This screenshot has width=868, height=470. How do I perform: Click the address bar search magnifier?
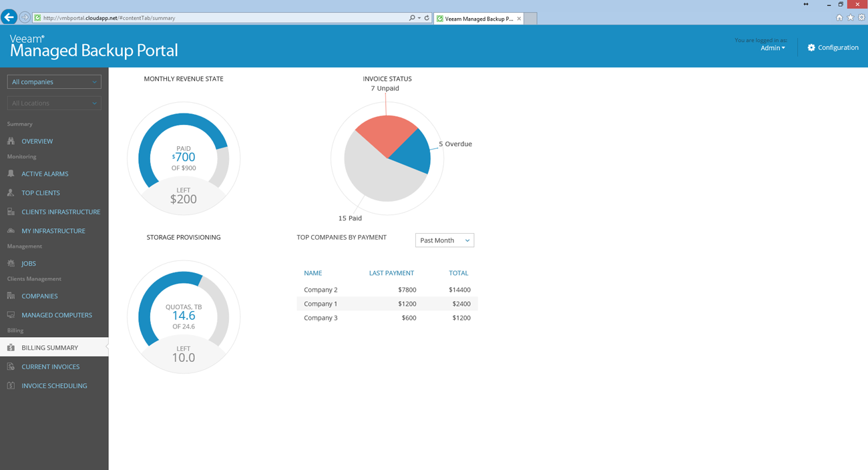click(x=412, y=18)
